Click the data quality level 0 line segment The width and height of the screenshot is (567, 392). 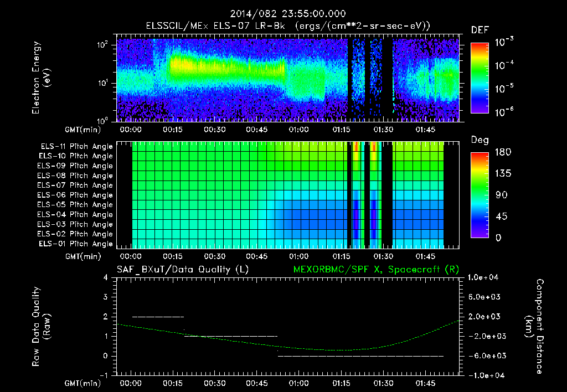[x=360, y=356]
